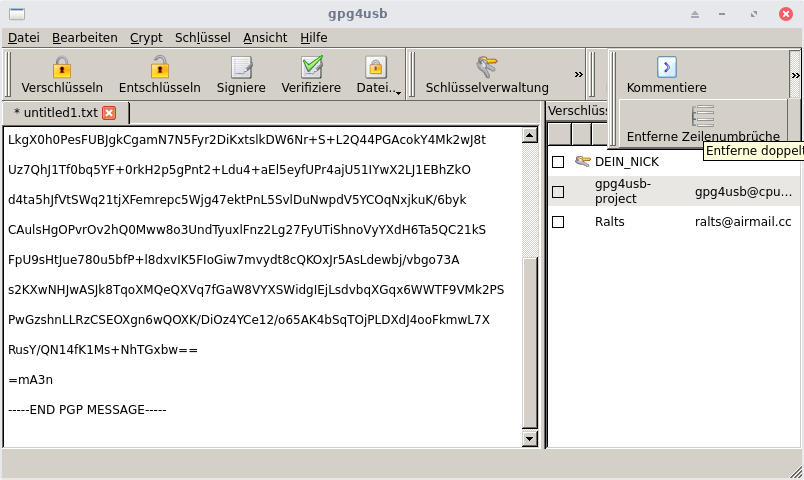This screenshot has width=804, height=480.
Task: Open the Datei toolbar dropdown arrow
Action: point(398,93)
